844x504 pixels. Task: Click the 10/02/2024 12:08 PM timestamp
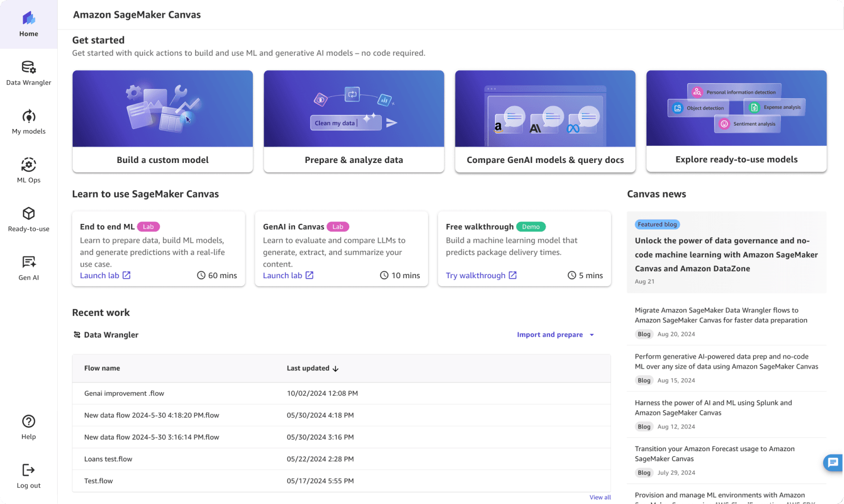pos(322,393)
